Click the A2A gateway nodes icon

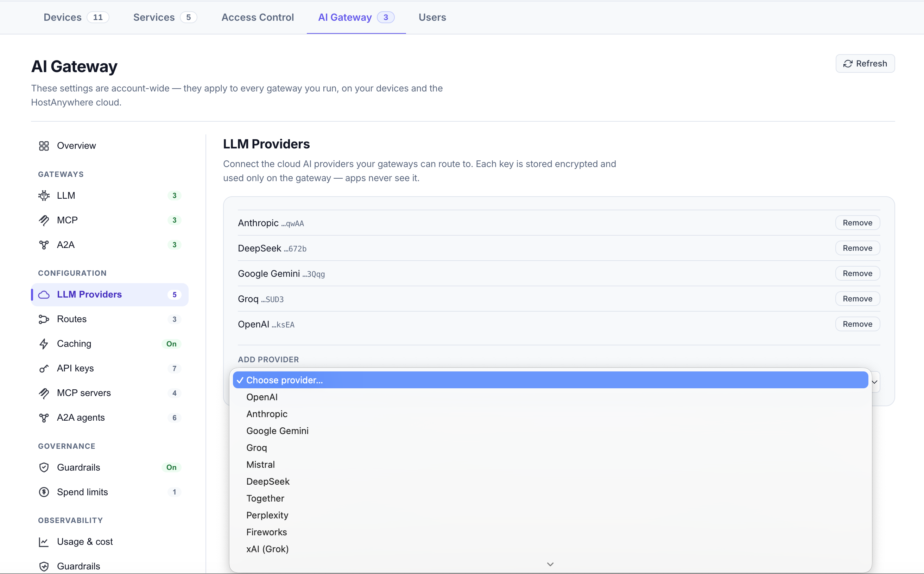coord(44,245)
